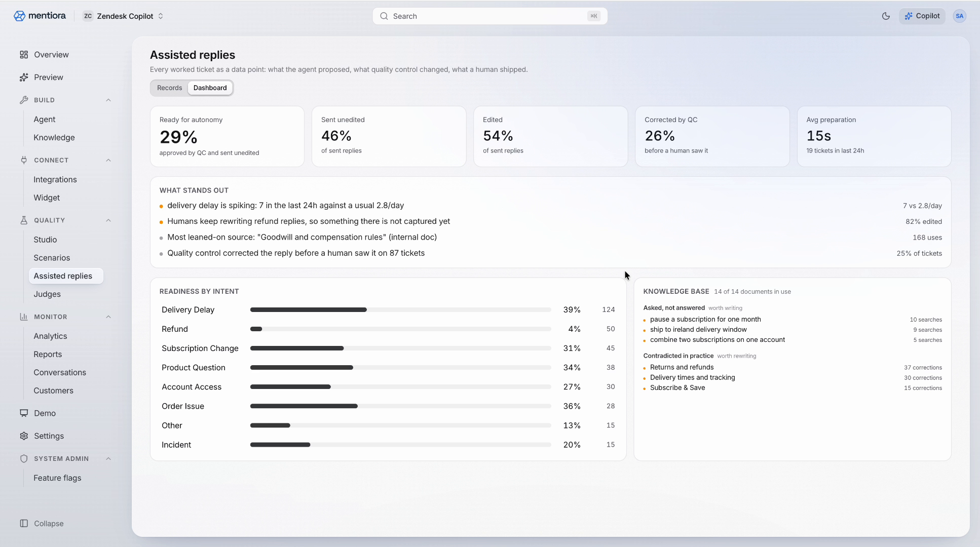This screenshot has width=980, height=547.
Task: Click the Monitor bar-chart icon
Action: click(24, 317)
